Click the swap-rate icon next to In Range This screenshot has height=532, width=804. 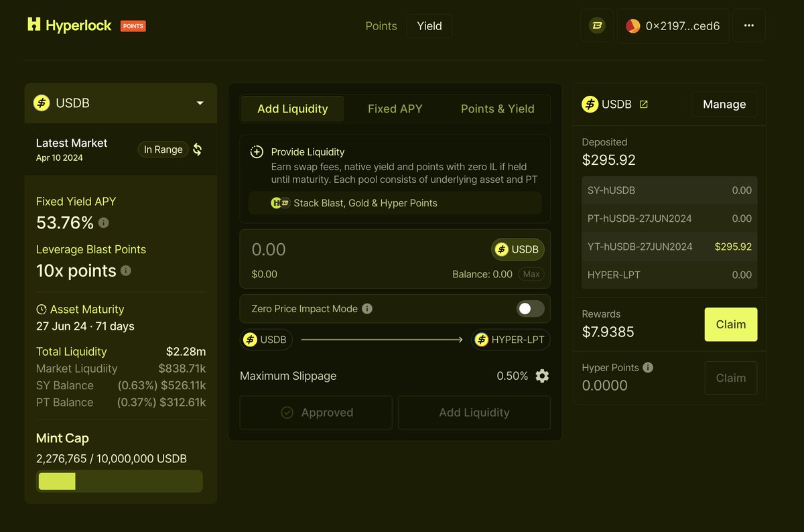coord(197,149)
